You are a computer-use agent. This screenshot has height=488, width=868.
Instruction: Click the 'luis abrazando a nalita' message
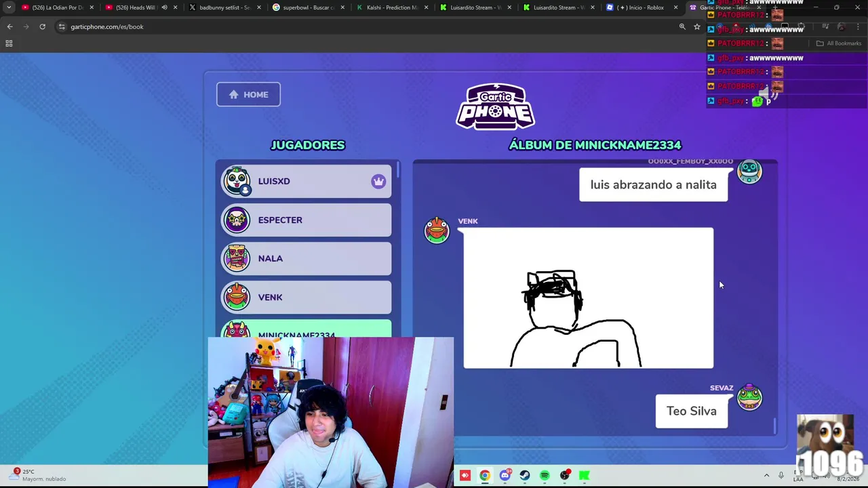653,184
